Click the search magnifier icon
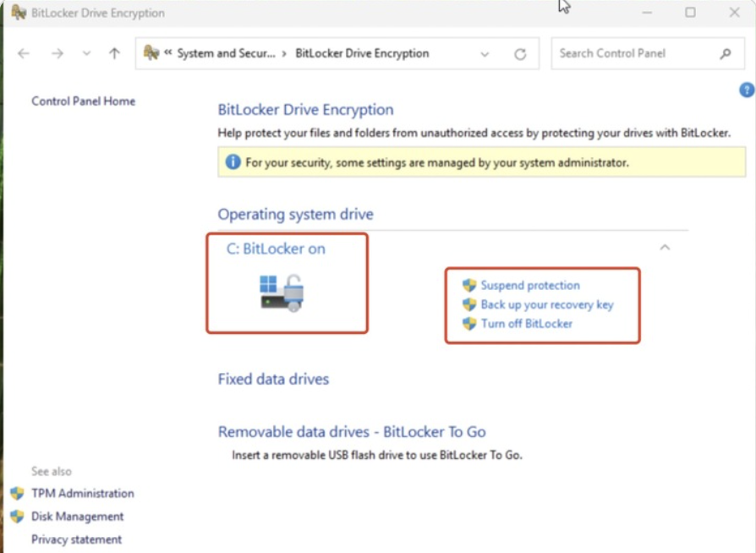This screenshot has height=553, width=756. coord(726,53)
